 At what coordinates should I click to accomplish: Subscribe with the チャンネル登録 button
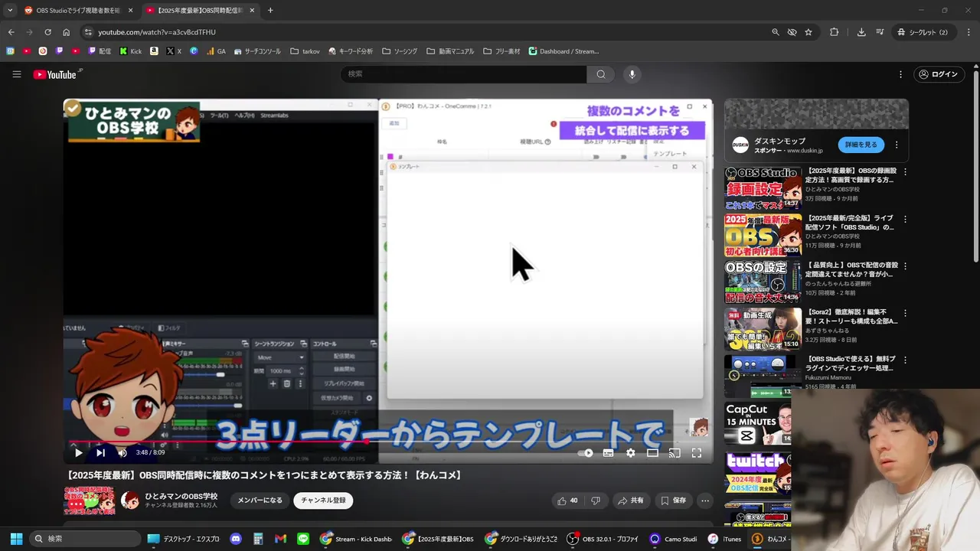tap(323, 500)
